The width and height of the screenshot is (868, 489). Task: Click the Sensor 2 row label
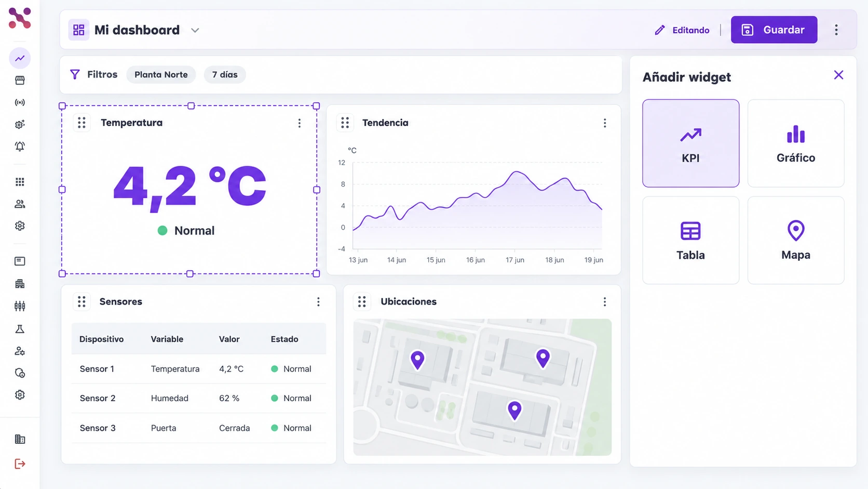98,399
